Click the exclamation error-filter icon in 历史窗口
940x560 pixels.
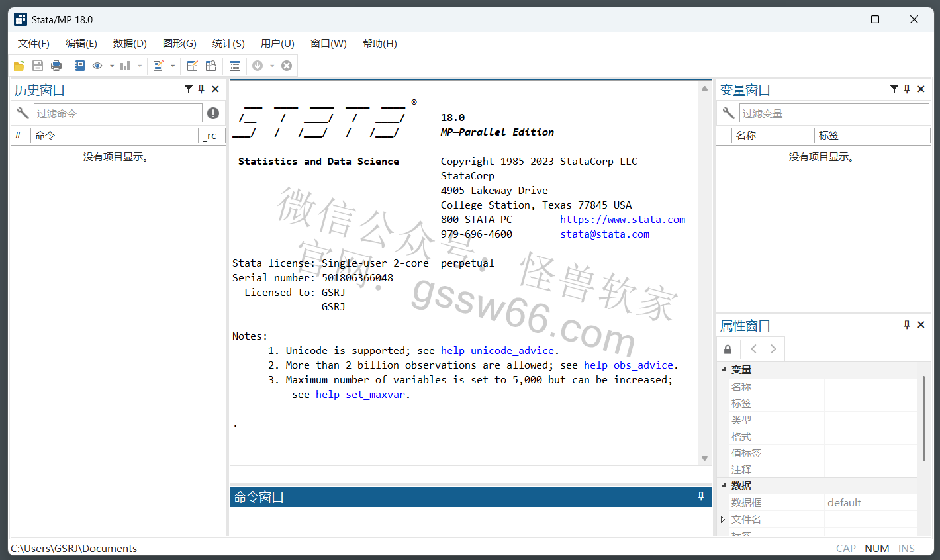(213, 113)
